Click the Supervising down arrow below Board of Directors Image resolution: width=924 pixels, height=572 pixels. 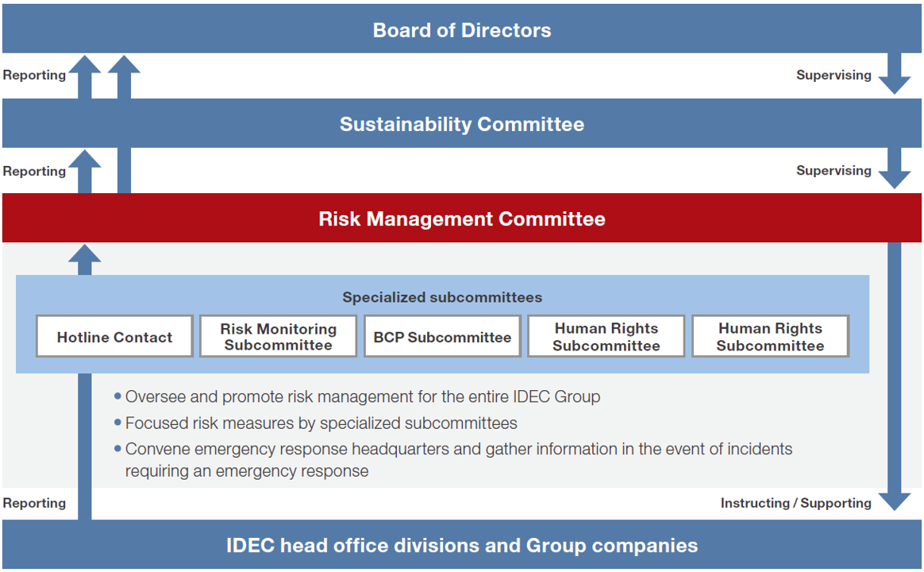[895, 76]
